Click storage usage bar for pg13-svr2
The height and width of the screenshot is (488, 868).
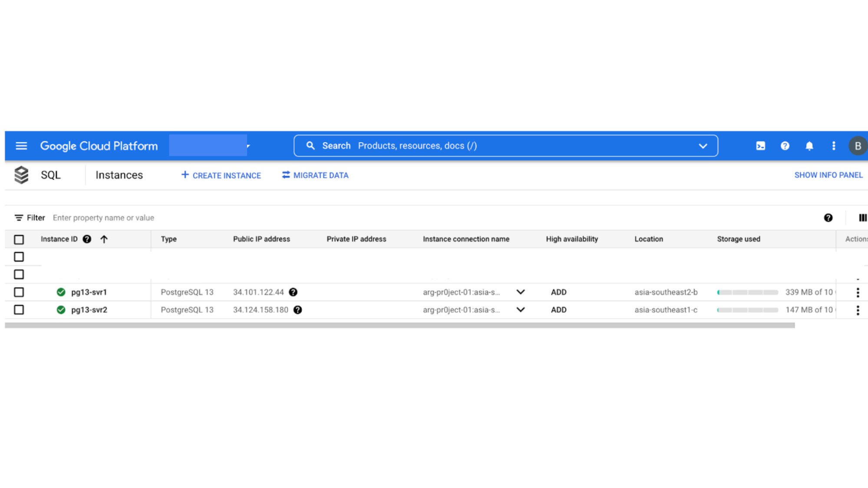pos(747,310)
